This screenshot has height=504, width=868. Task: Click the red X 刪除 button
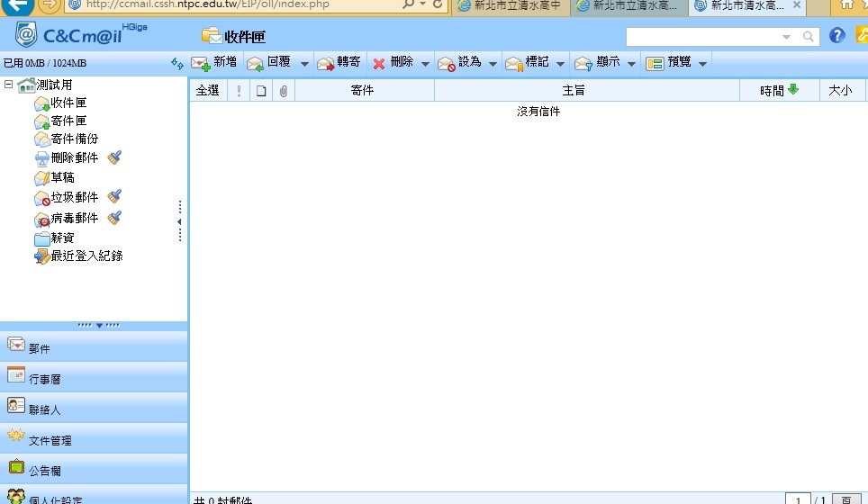coord(393,62)
